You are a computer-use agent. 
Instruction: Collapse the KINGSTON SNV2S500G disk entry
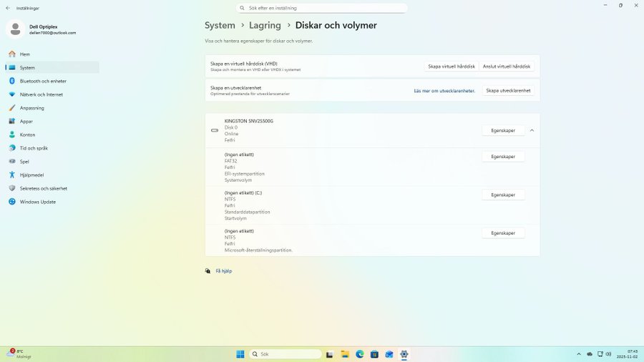(x=532, y=130)
